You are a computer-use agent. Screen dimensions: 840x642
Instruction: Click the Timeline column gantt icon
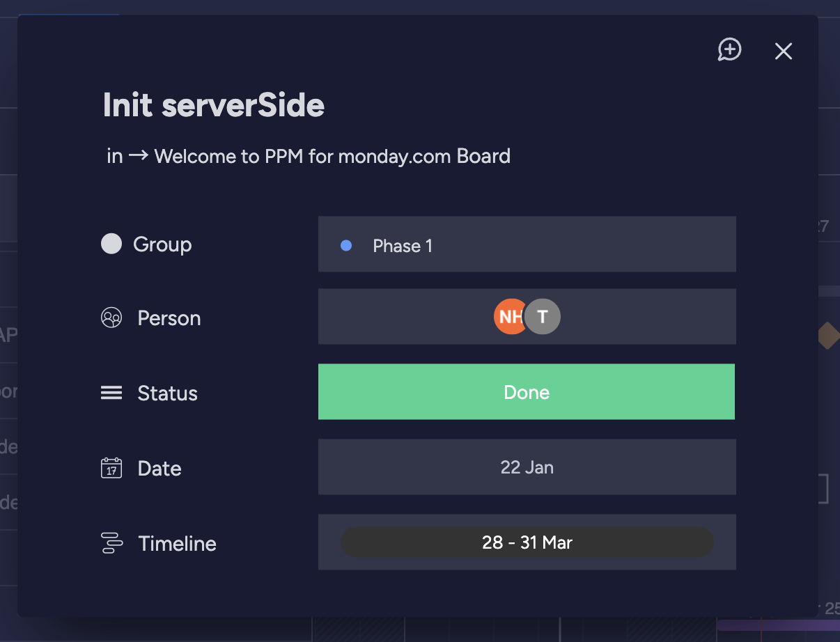[111, 543]
